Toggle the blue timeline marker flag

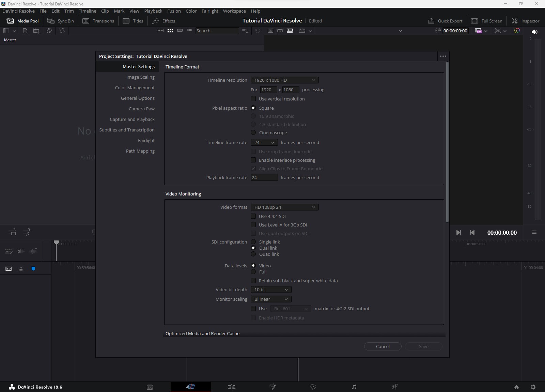pyautogui.click(x=33, y=269)
